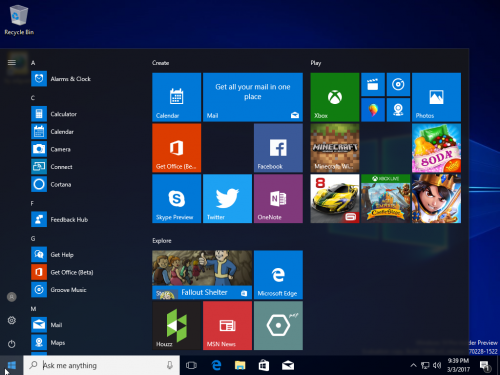Open Alarms & Clock from app list
The width and height of the screenshot is (500, 375).
[80, 79]
